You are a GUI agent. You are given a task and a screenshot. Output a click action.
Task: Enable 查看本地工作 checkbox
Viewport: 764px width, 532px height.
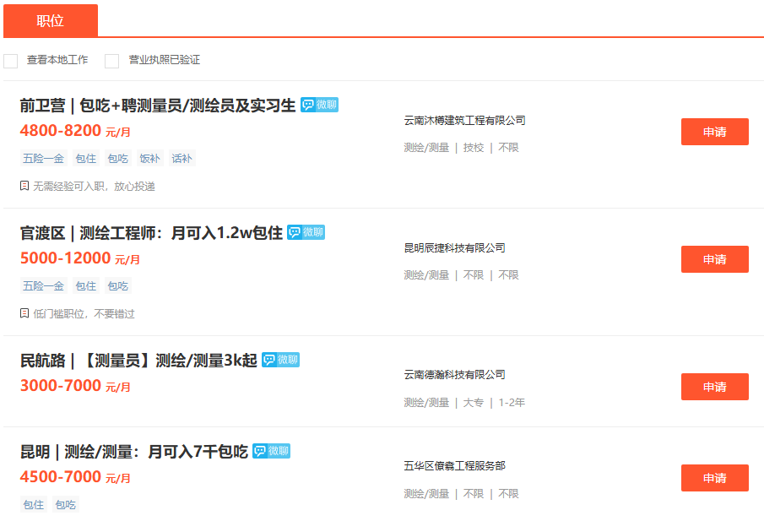coord(10,61)
